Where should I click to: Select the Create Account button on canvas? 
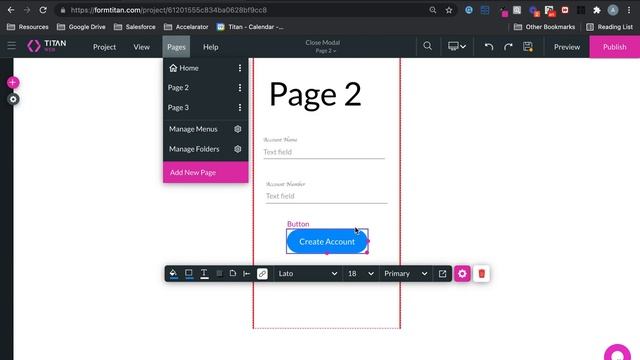pyautogui.click(x=327, y=241)
